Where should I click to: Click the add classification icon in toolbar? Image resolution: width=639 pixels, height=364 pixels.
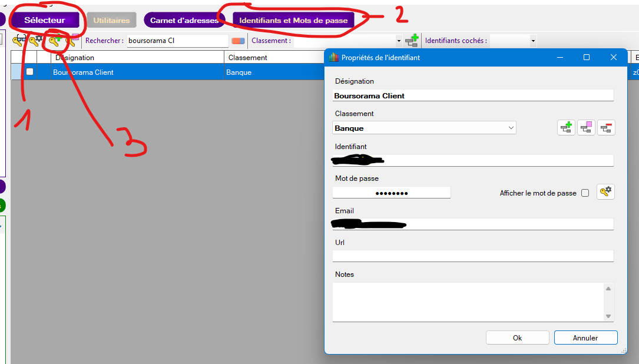(412, 41)
